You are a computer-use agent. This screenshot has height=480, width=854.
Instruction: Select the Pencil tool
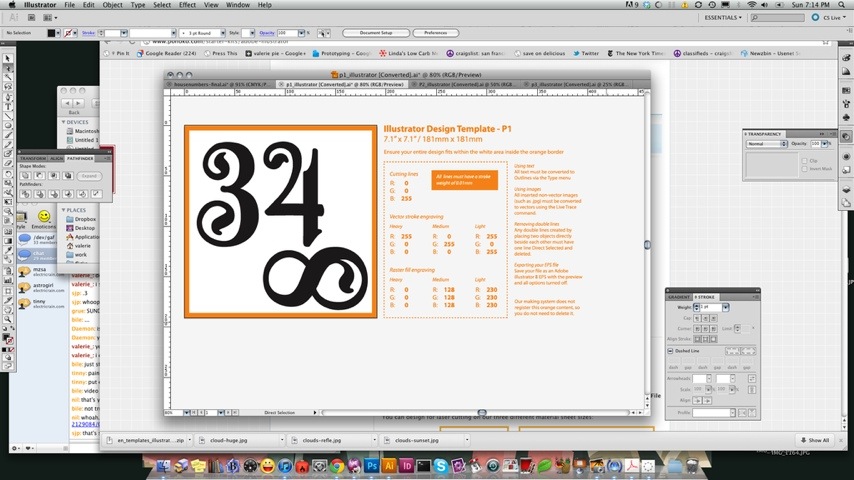tap(8, 144)
